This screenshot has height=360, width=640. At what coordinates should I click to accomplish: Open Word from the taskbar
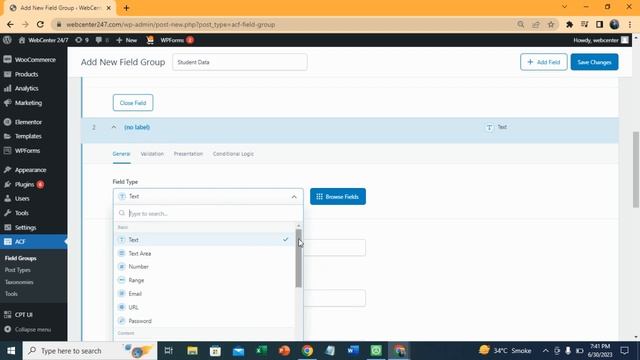pyautogui.click(x=353, y=351)
